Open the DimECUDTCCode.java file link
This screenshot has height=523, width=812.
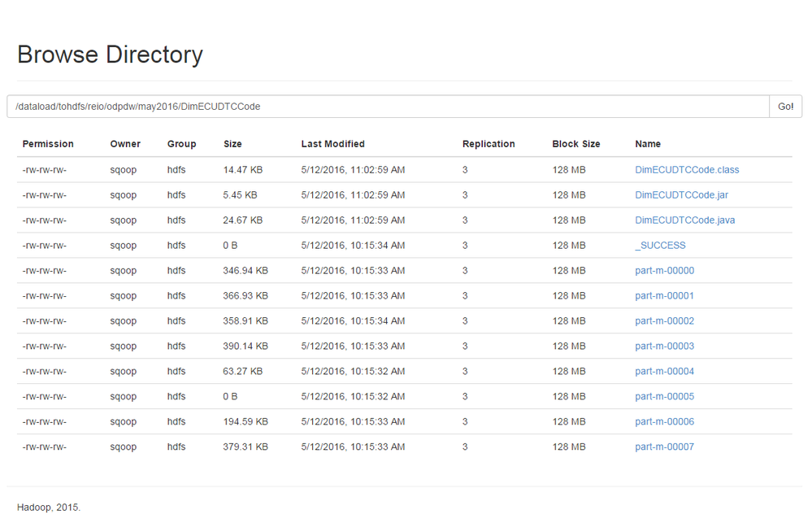pos(684,220)
